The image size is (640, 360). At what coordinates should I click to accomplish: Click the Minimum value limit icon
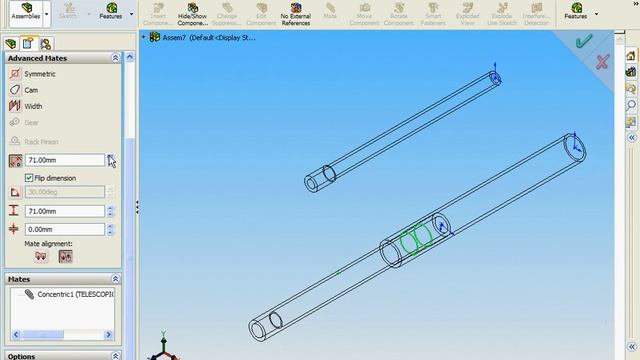tap(14, 229)
